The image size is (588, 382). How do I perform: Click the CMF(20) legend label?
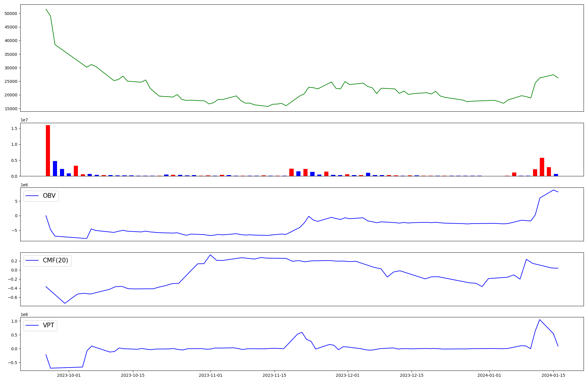55,261
